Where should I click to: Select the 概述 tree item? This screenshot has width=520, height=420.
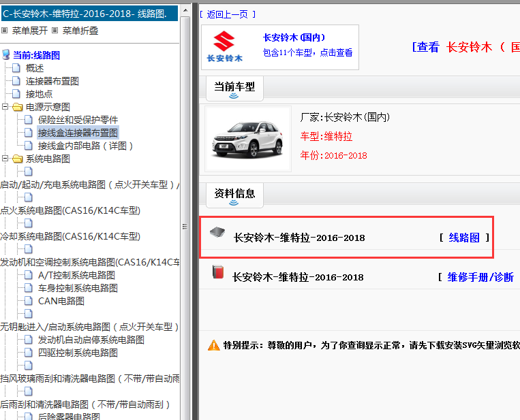tap(35, 68)
